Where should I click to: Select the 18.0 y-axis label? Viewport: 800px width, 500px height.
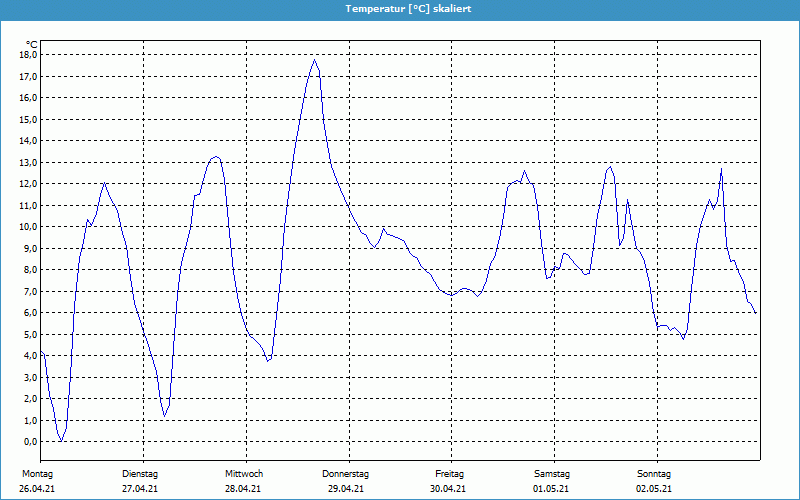[28, 56]
